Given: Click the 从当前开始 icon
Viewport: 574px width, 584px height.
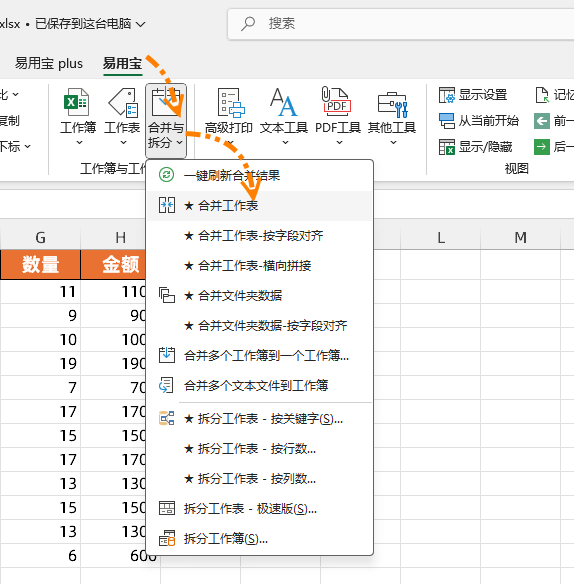Looking at the screenshot, I should 447,121.
